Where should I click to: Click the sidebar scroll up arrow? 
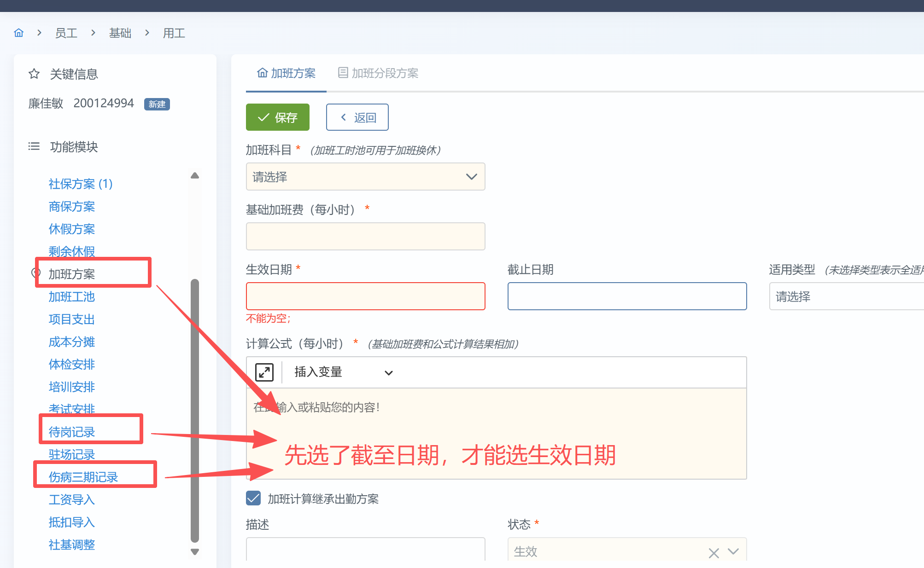point(195,175)
